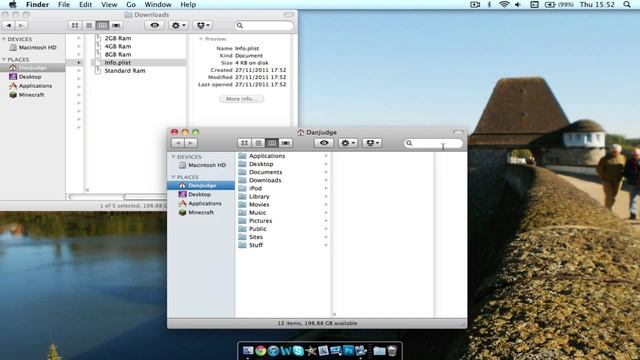Switch DanJudge window to icon view
640x360 pixels.
click(x=244, y=143)
